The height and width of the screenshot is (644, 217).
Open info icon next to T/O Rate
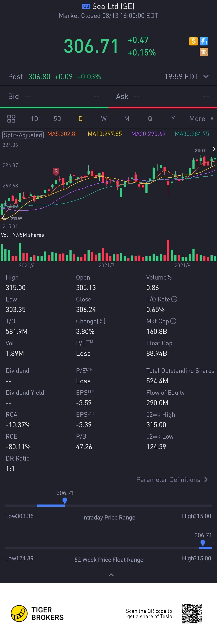tap(174, 299)
